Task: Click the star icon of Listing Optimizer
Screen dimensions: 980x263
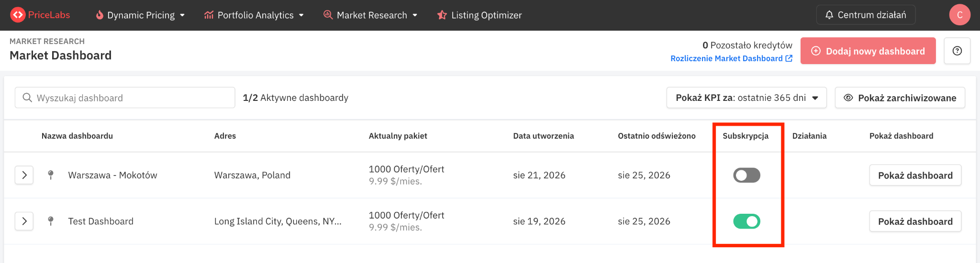Action: 442,15
